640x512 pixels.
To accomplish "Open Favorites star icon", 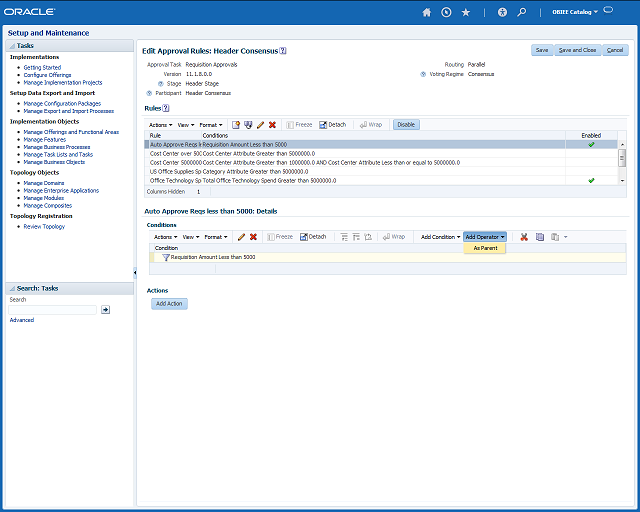I will [x=466, y=12].
